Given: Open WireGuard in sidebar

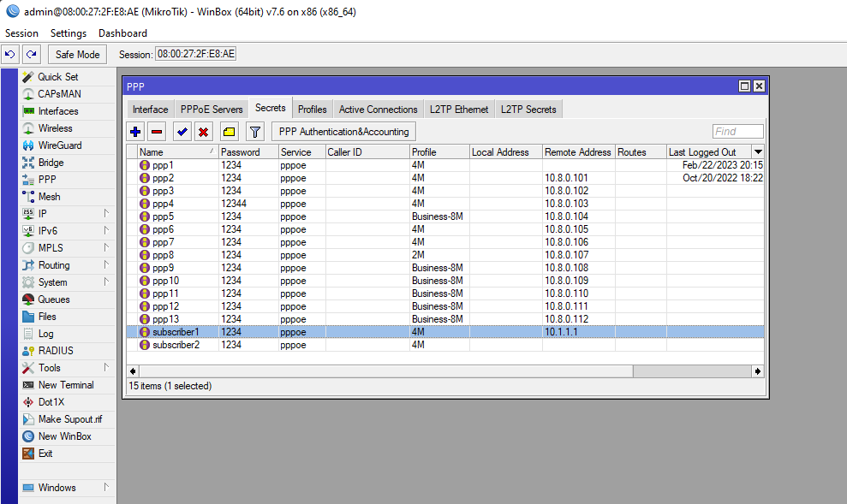Looking at the screenshot, I should [68, 145].
